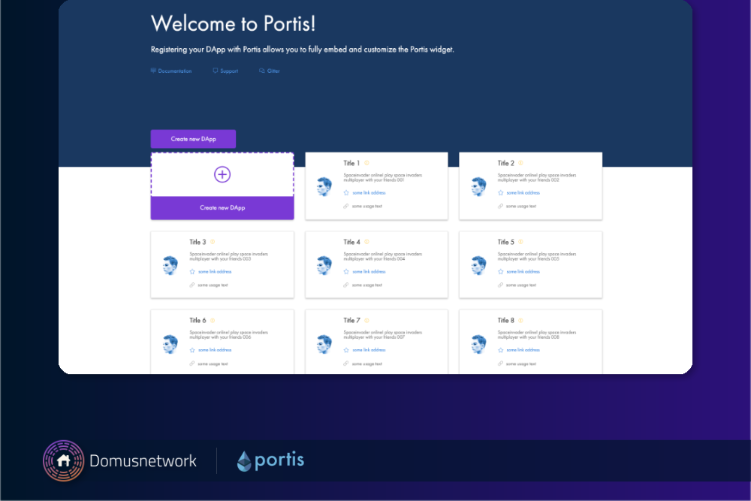Click the star icon on Title 4 card

(346, 272)
